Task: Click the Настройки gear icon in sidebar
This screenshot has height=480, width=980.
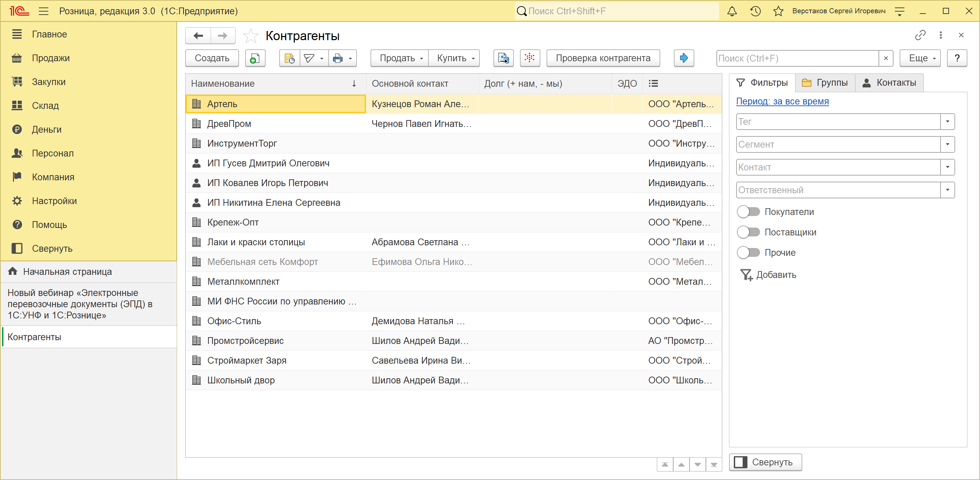Action: pos(17,201)
